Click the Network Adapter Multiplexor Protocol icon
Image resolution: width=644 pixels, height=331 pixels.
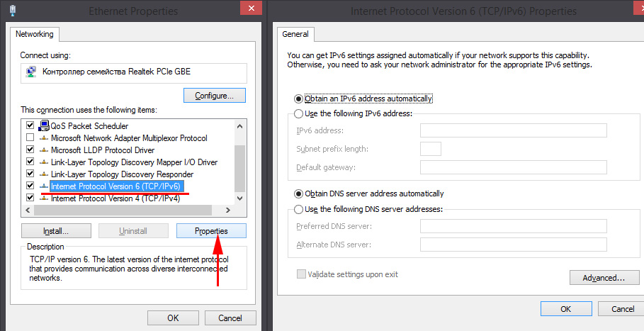click(43, 138)
